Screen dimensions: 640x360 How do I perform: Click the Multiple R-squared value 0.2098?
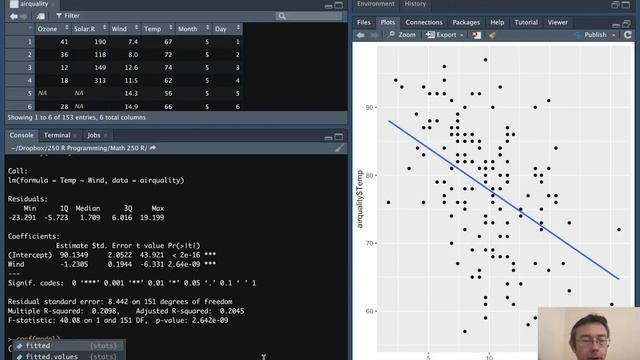pyautogui.click(x=105, y=311)
